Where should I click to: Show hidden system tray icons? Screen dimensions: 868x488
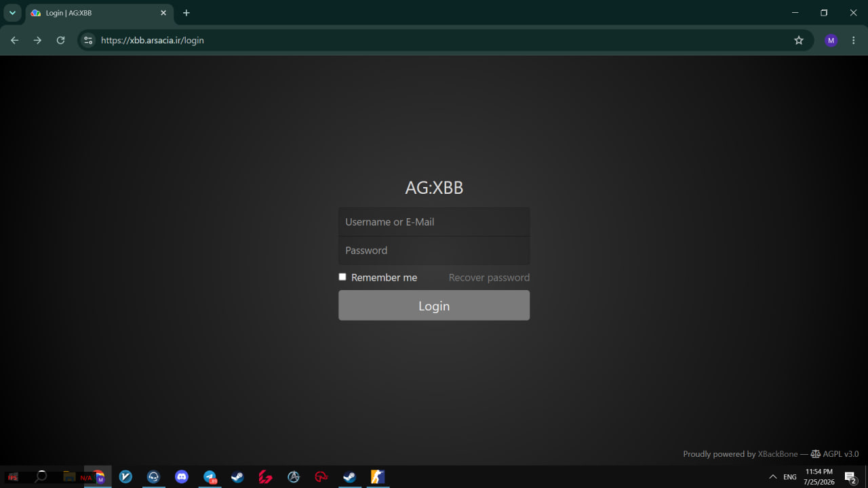coord(772,477)
